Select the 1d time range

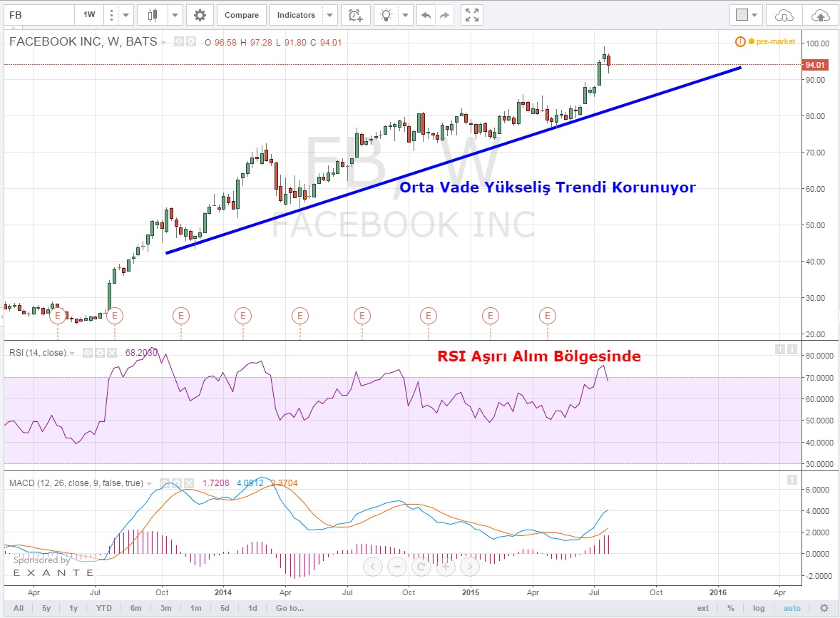252,608
